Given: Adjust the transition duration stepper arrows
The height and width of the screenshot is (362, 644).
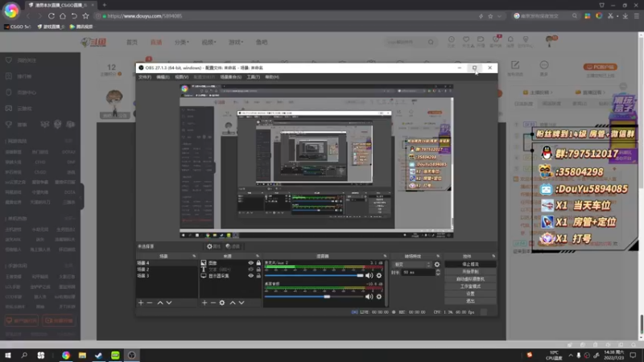Looking at the screenshot, I should tap(438, 272).
